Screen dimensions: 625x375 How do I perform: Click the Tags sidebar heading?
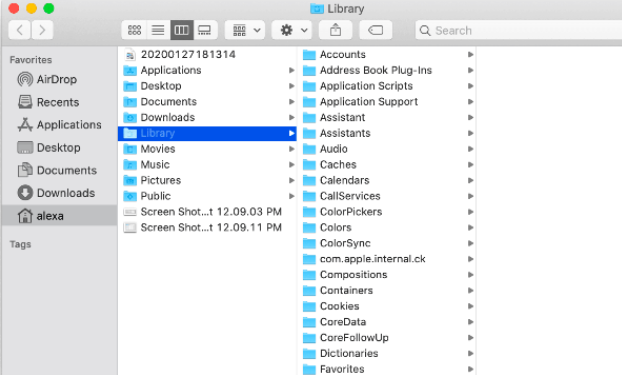20,244
